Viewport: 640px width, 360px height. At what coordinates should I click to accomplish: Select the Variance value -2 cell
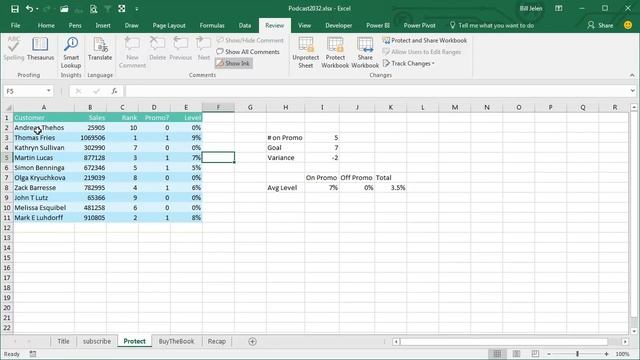coord(322,158)
